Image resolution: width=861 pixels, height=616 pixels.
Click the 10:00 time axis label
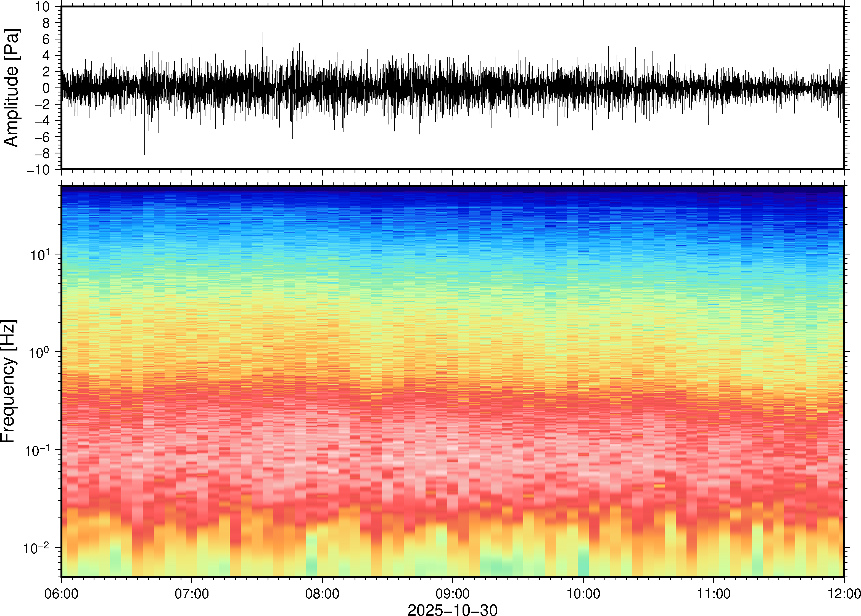[x=583, y=594]
